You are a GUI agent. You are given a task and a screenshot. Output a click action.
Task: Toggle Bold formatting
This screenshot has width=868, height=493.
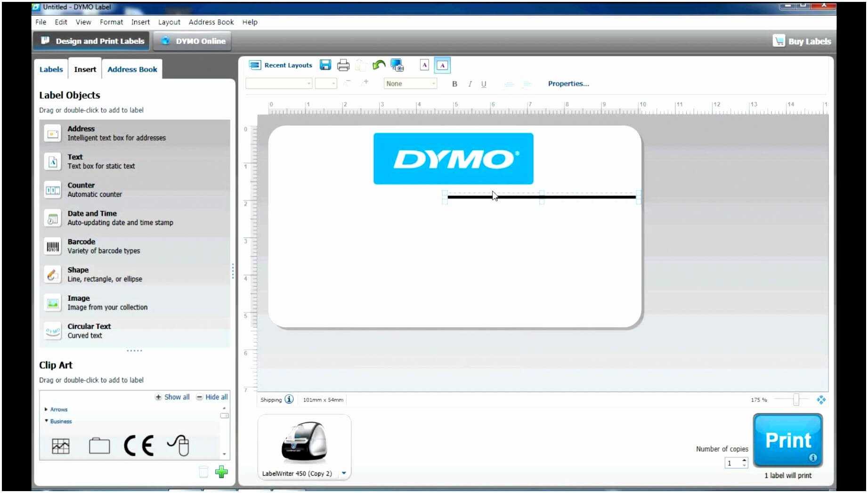pyautogui.click(x=454, y=84)
